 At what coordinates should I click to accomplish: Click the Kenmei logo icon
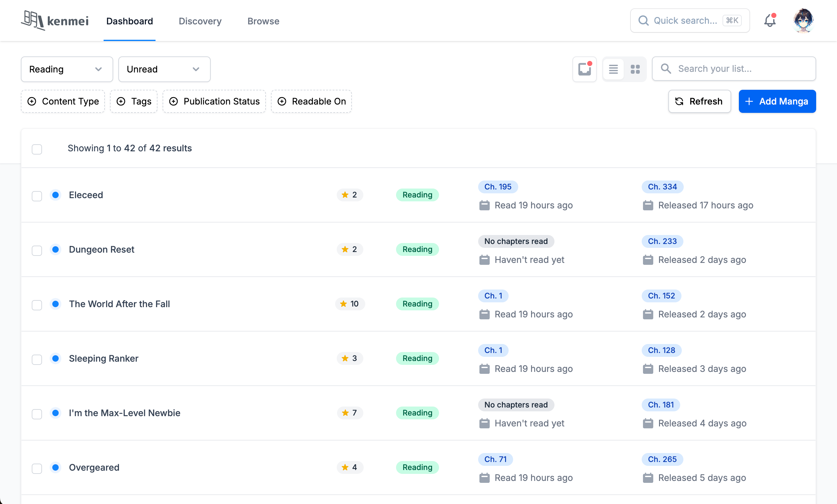[x=33, y=21]
